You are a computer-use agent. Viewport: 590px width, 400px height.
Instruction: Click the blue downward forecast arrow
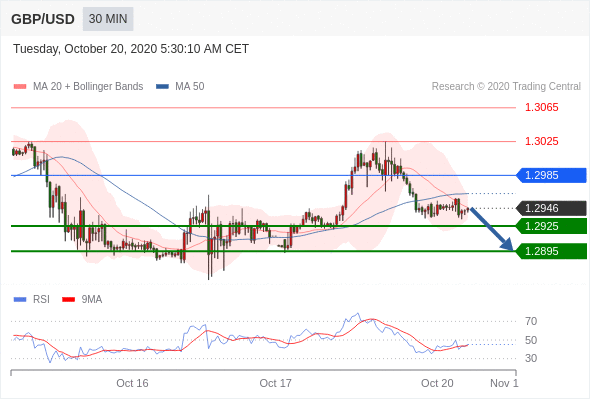(x=491, y=229)
